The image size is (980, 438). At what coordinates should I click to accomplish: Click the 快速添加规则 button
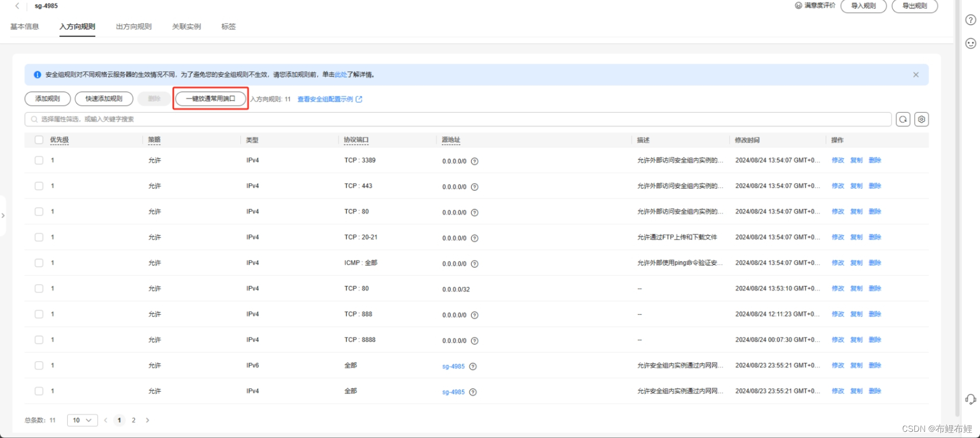104,98
